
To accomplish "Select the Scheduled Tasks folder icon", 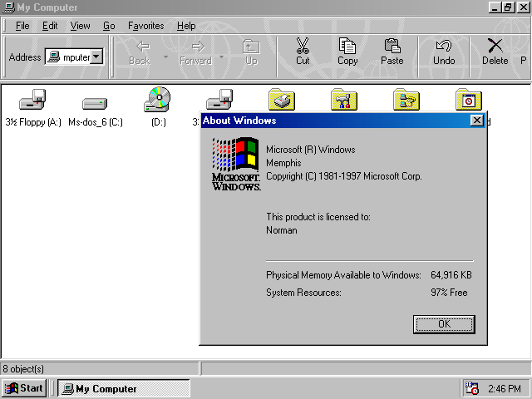I will (469, 101).
